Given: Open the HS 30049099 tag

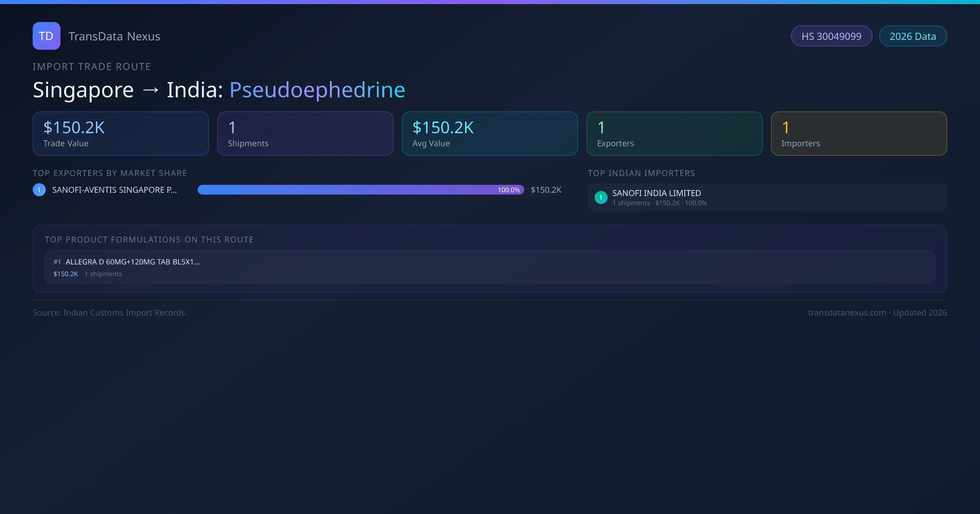Looking at the screenshot, I should coord(831,36).
